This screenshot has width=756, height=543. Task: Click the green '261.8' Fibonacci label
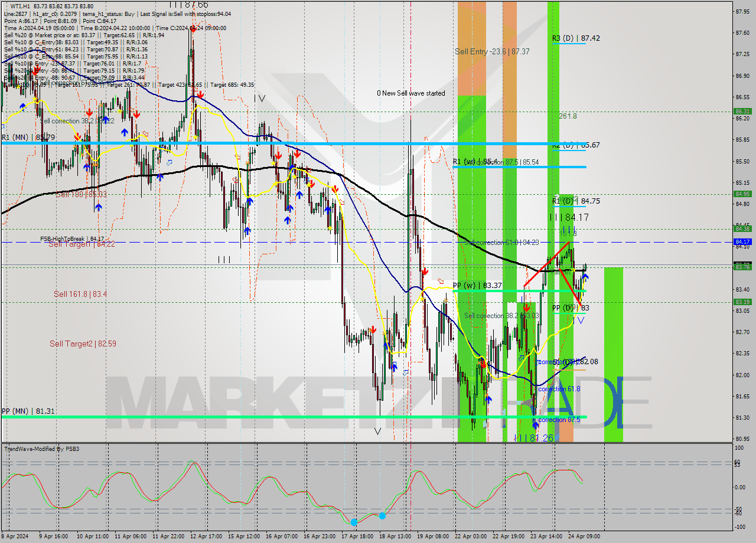568,116
